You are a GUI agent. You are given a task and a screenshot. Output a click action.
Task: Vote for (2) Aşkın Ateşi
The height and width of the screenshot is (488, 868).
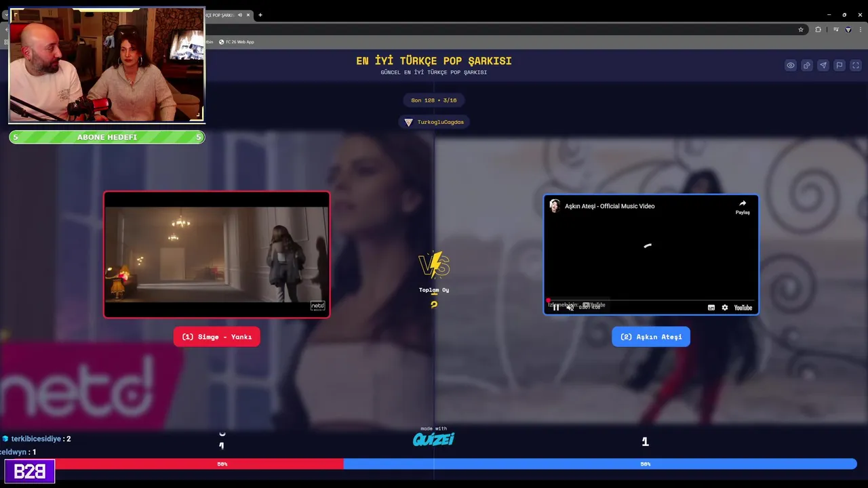click(651, 337)
